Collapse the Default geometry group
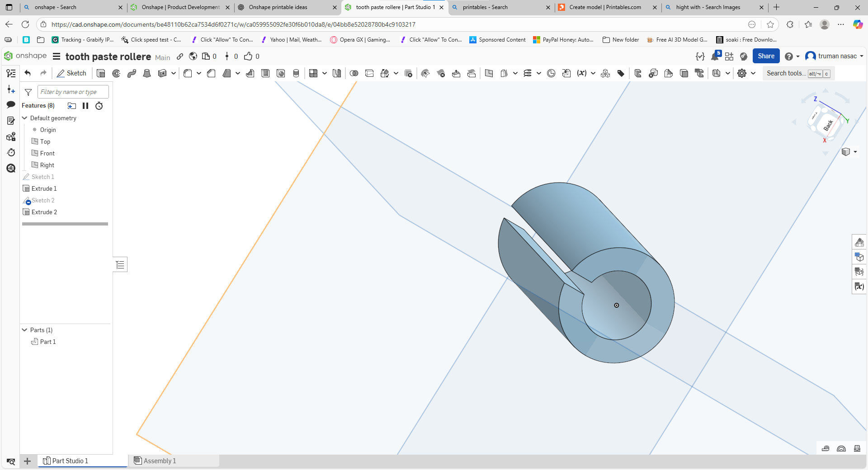This screenshot has width=868, height=470. pos(25,118)
